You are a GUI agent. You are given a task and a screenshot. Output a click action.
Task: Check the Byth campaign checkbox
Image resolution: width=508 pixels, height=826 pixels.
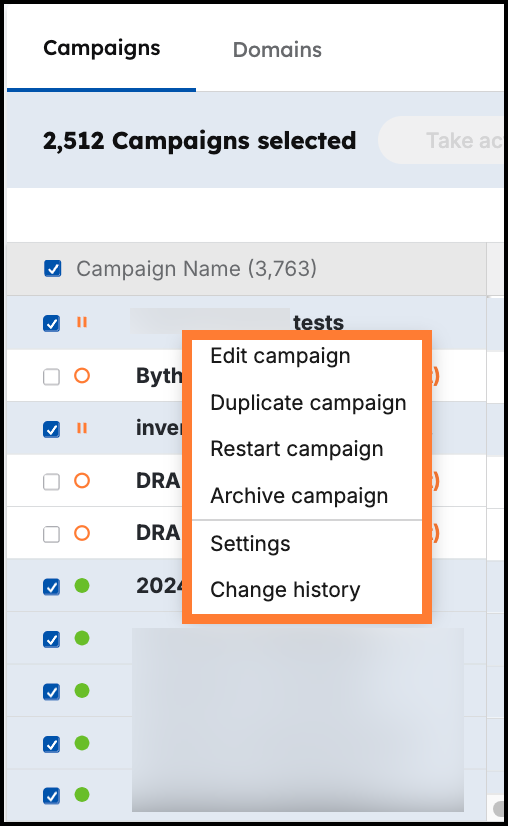click(51, 377)
